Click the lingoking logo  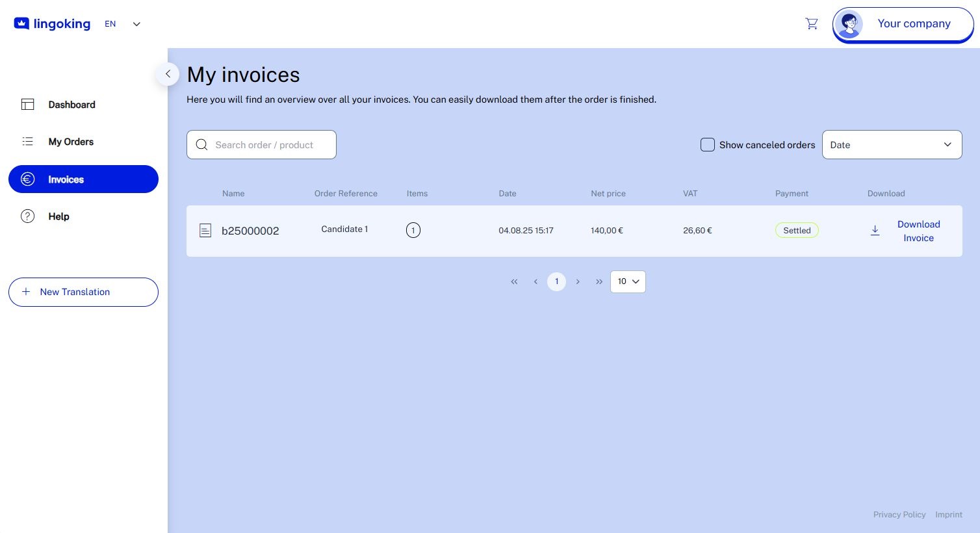[52, 23]
